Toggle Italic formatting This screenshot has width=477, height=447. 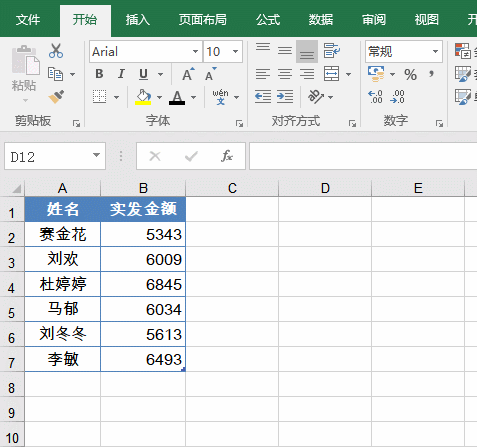(x=121, y=74)
